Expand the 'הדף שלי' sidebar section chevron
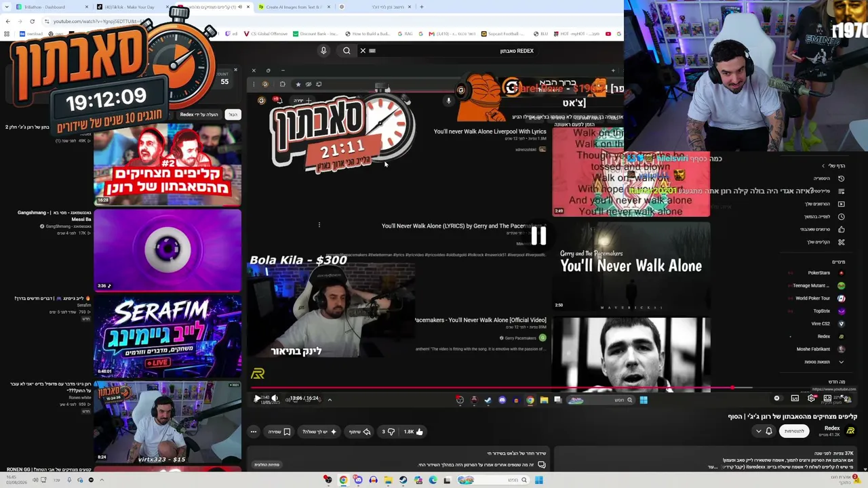Image resolution: width=868 pixels, height=488 pixels. point(823,165)
